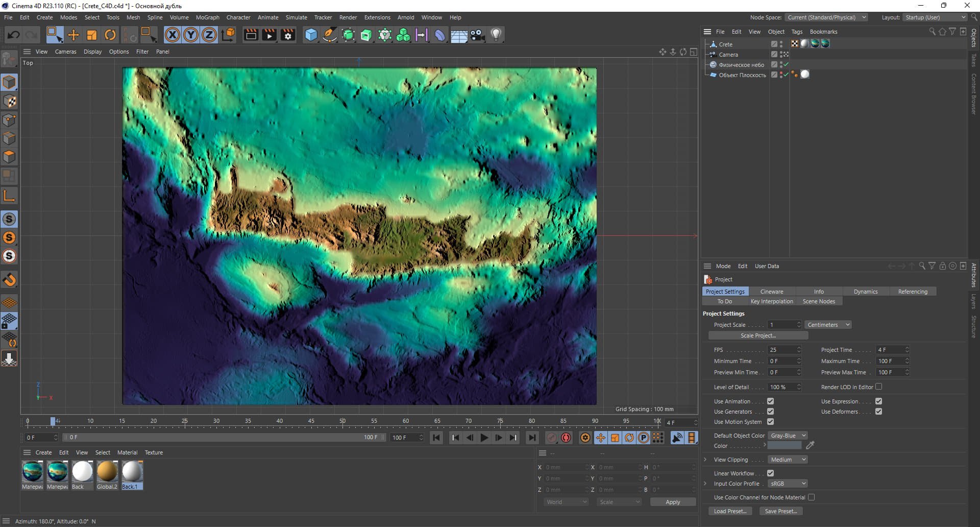
Task: Enable Use Color Channel for Node Material
Action: (811, 497)
